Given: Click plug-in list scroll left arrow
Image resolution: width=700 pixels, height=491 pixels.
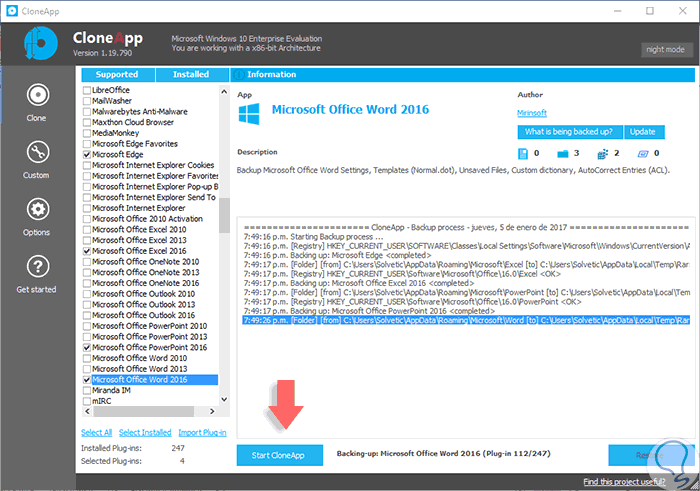Looking at the screenshot, I should coord(88,411).
